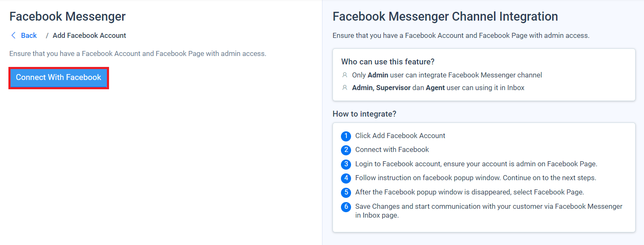Click the left chevron back arrow icon
Image resolution: width=644 pixels, height=245 pixels.
tap(13, 35)
